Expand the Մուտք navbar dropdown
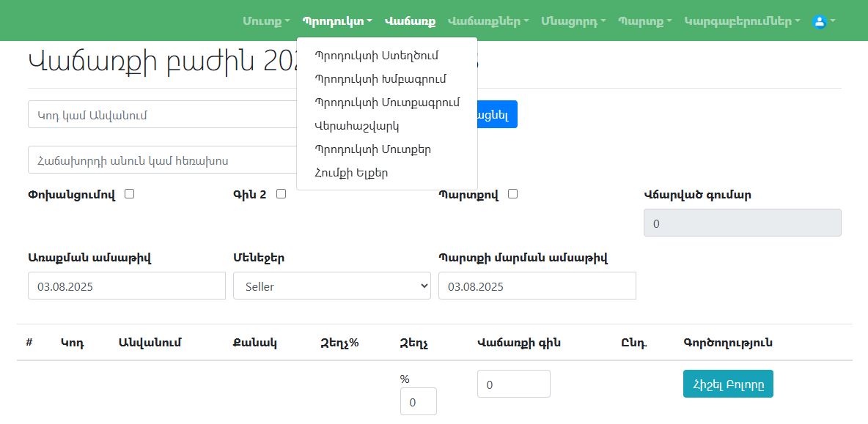 click(x=266, y=21)
